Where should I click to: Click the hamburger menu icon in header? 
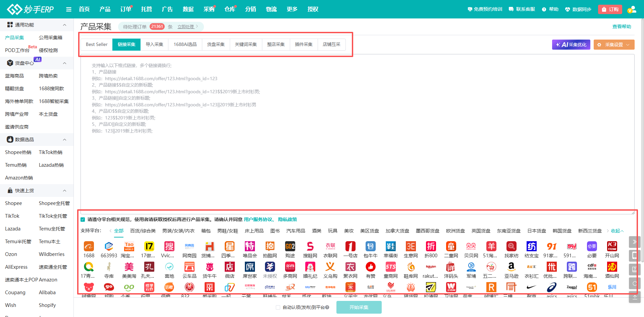point(69,9)
